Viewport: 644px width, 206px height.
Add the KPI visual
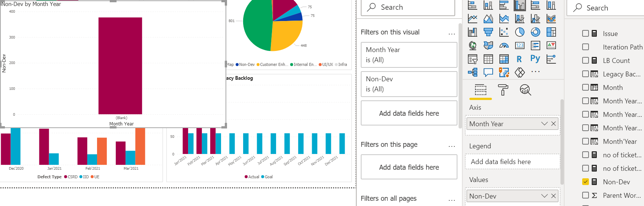point(551,46)
